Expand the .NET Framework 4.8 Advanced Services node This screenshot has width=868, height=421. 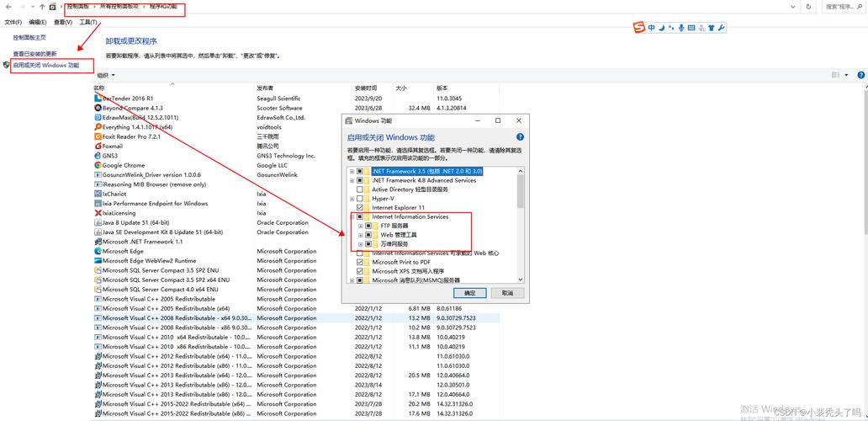point(352,180)
